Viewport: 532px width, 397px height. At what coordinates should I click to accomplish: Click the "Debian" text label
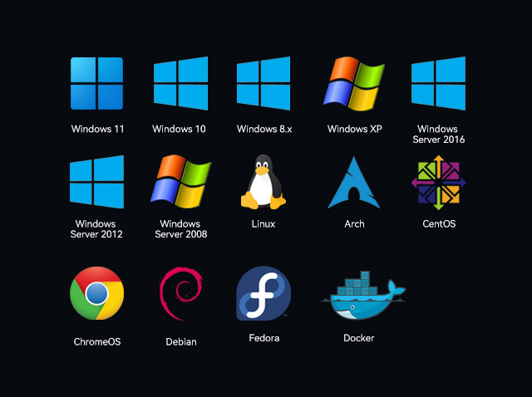point(181,341)
